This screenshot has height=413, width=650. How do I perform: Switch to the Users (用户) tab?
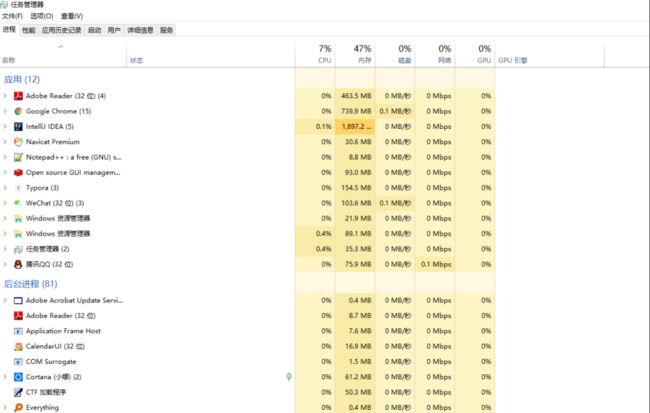coord(114,30)
